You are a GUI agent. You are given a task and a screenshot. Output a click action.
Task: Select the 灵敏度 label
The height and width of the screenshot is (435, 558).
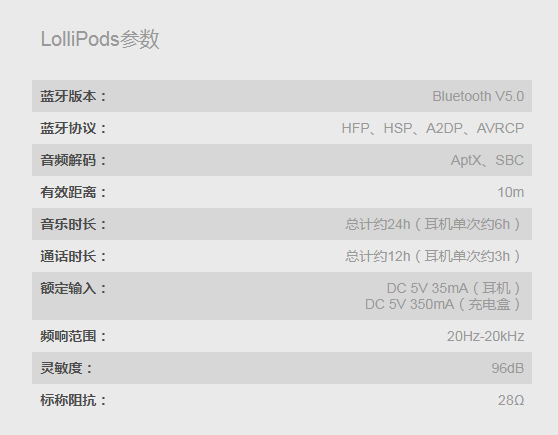66,368
